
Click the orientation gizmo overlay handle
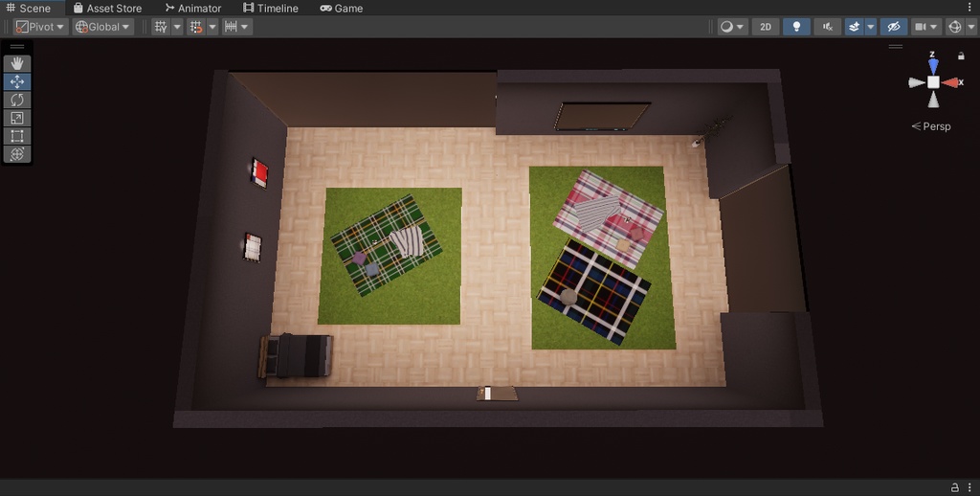[x=896, y=46]
